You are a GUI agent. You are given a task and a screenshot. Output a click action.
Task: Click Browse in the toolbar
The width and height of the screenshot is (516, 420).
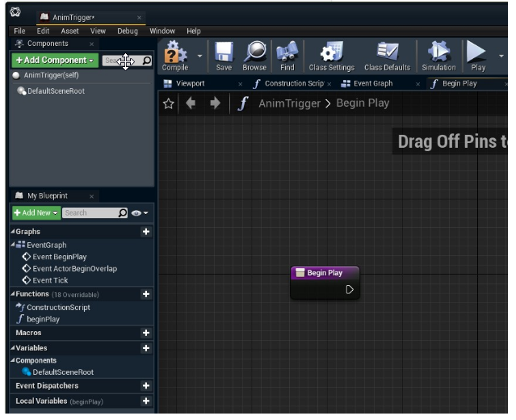[254, 56]
